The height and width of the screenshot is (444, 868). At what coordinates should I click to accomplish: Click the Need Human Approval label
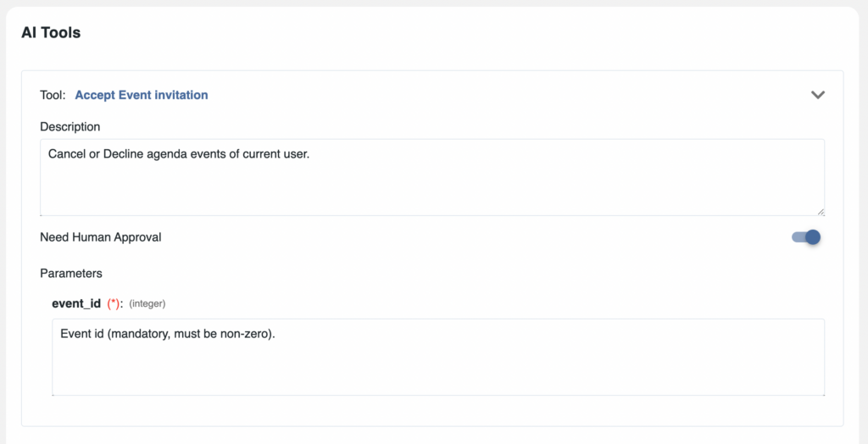pyautogui.click(x=101, y=237)
